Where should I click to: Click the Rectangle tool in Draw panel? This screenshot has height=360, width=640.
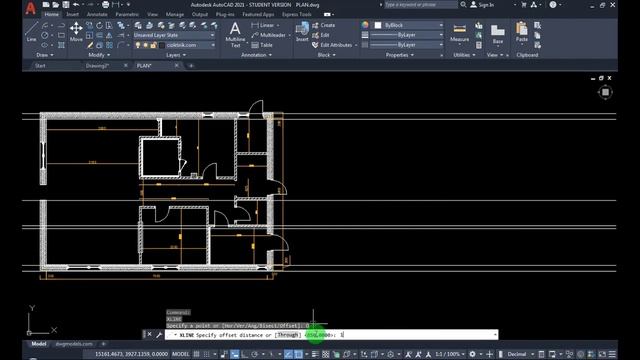coord(62,36)
